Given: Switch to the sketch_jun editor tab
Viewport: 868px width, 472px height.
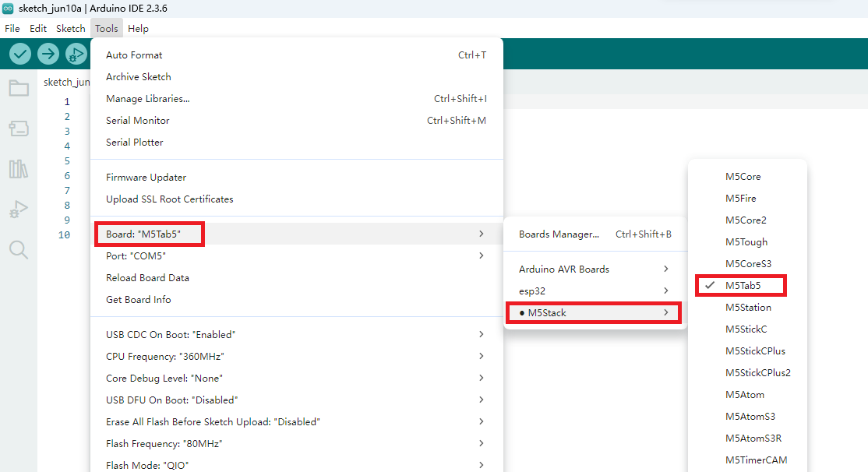Looking at the screenshot, I should (66, 82).
